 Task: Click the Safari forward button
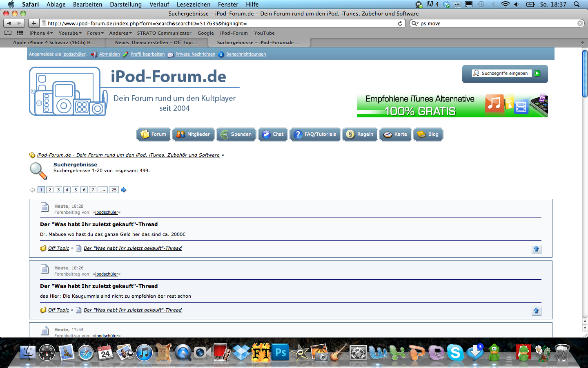pyautogui.click(x=19, y=23)
